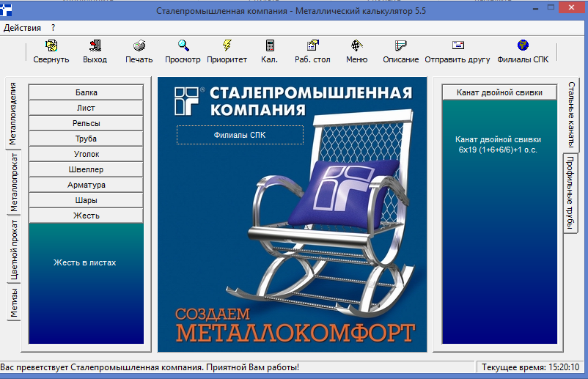The height and width of the screenshot is (379, 588).
Task: Switch to the Металлоизделия vertical tab
Action: tap(12, 114)
